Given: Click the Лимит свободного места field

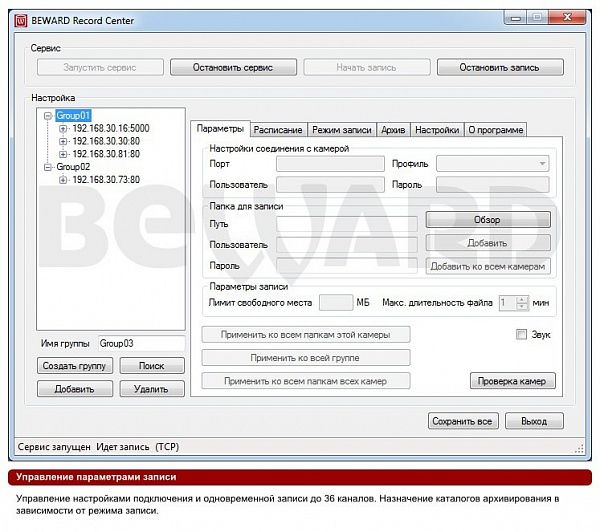Looking at the screenshot, I should [x=336, y=303].
